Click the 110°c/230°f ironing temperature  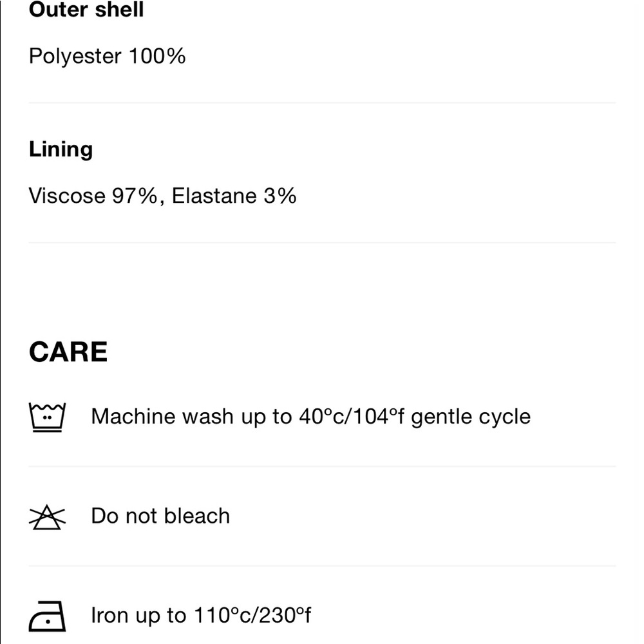252,615
